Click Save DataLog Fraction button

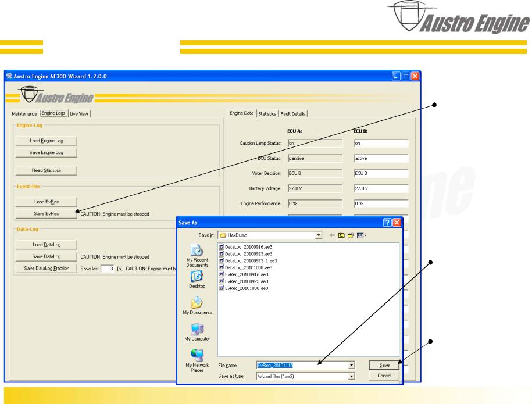click(x=46, y=268)
